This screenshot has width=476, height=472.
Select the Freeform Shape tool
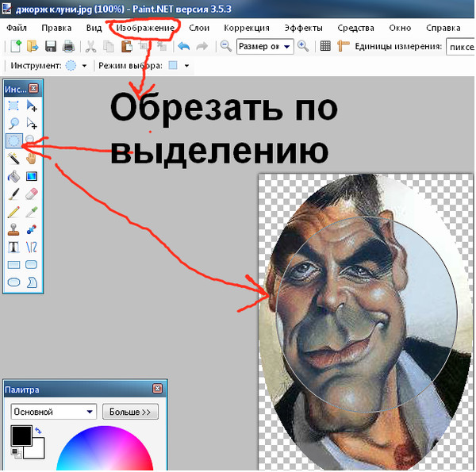[x=31, y=282]
